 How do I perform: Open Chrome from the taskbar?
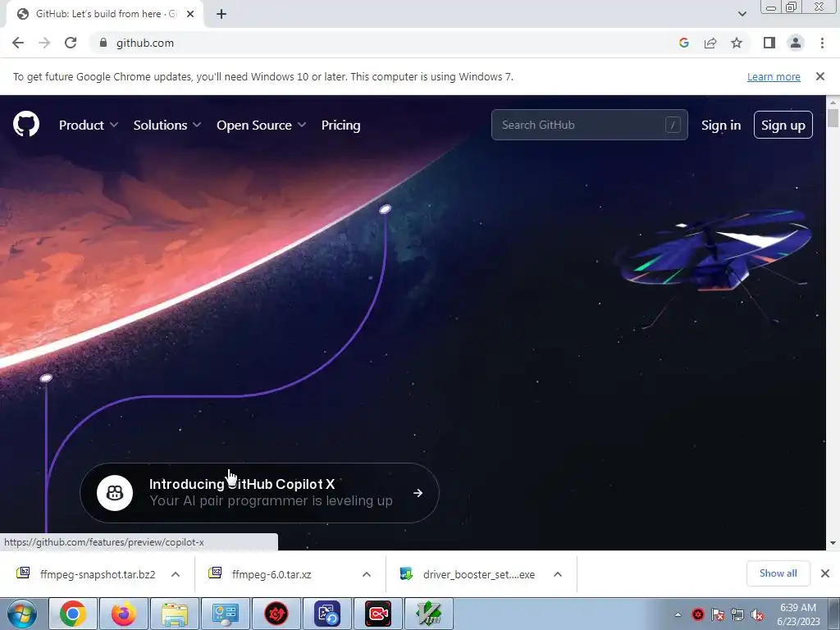point(73,614)
